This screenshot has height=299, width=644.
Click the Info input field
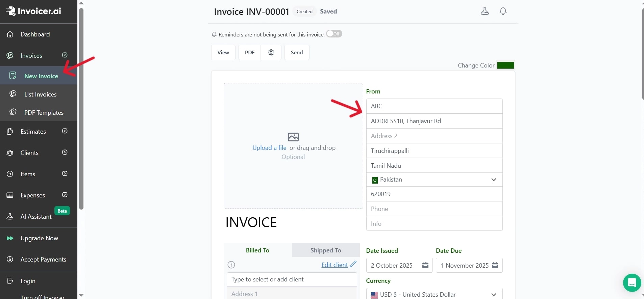(434, 223)
